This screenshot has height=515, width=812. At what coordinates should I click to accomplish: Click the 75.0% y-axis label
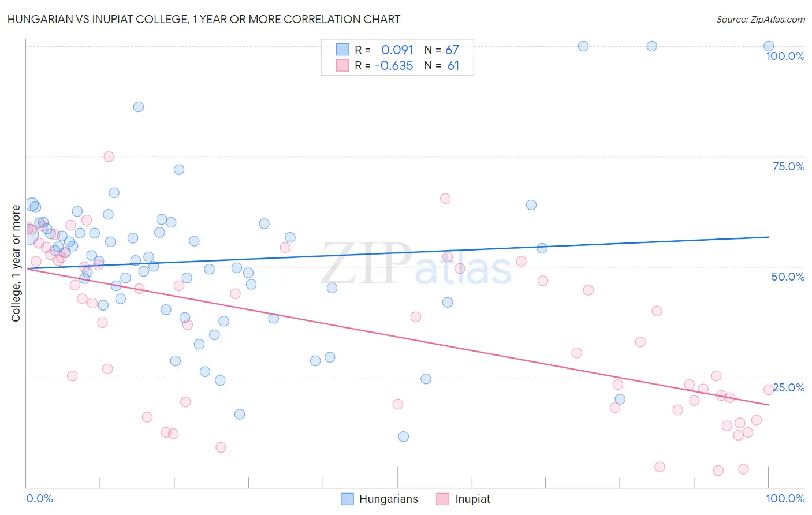pyautogui.click(x=789, y=166)
